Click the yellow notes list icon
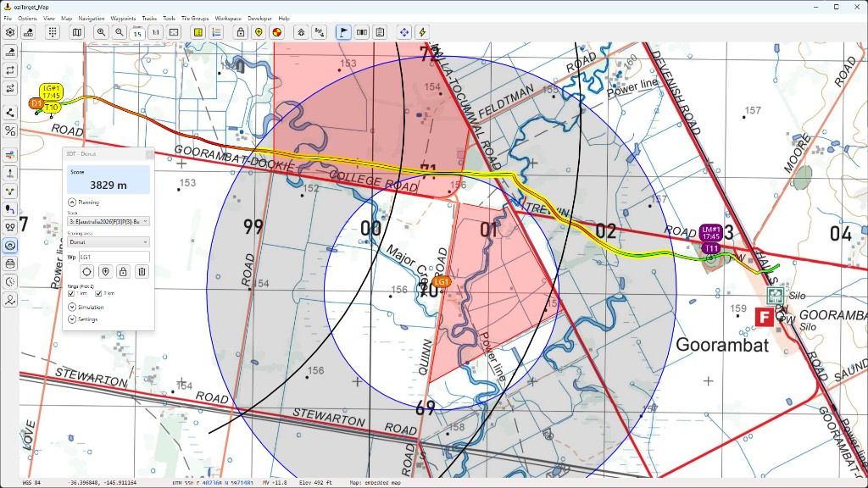Image resolution: width=868 pixels, height=488 pixels. tap(198, 32)
